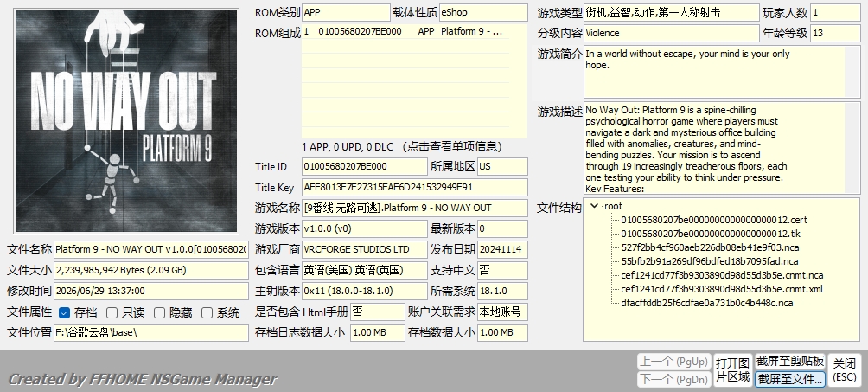
Task: Click the 所属地区 field showing US
Action: tap(502, 166)
